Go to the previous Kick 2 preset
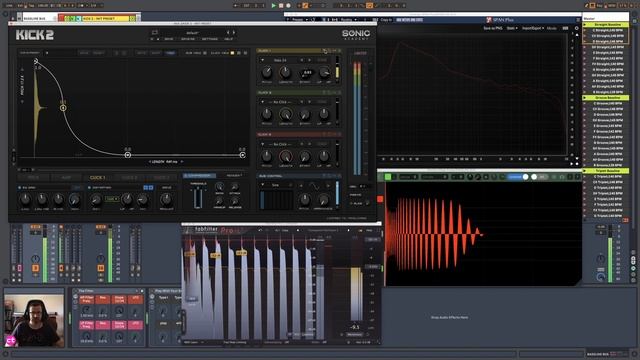Image resolution: width=640 pixels, height=360 pixels. point(228,33)
